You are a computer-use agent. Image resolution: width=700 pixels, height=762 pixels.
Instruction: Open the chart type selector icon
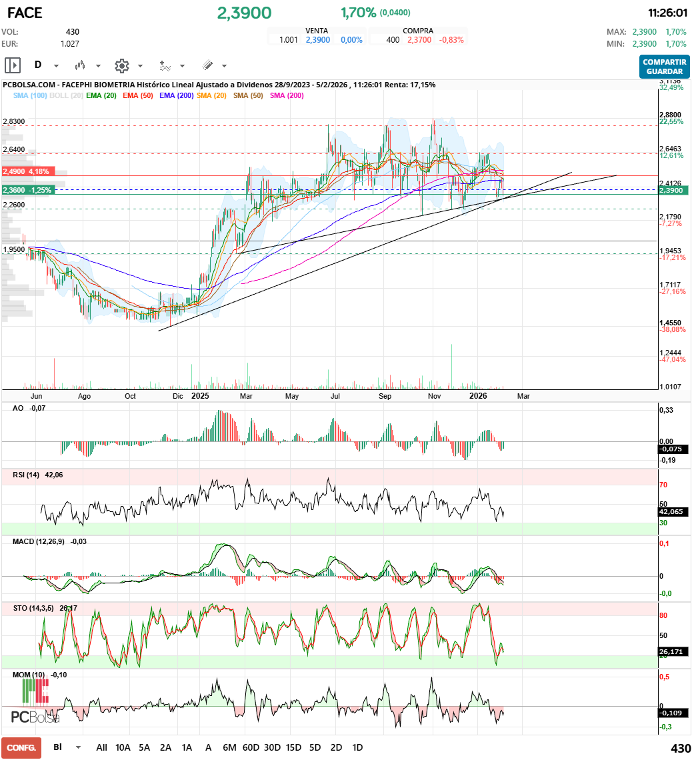[80, 65]
